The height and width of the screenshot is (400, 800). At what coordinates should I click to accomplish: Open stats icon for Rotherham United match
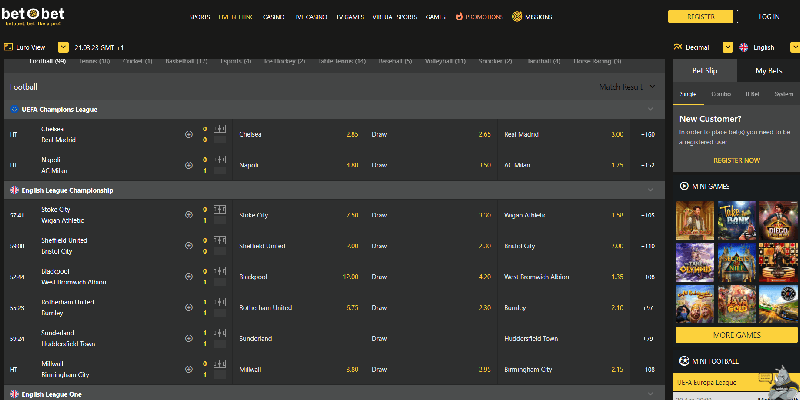coord(189,308)
